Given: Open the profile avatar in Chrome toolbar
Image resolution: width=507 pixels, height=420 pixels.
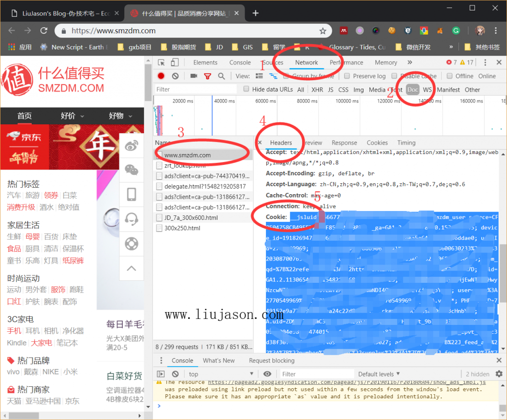Looking at the screenshot, I should pyautogui.click(x=480, y=31).
